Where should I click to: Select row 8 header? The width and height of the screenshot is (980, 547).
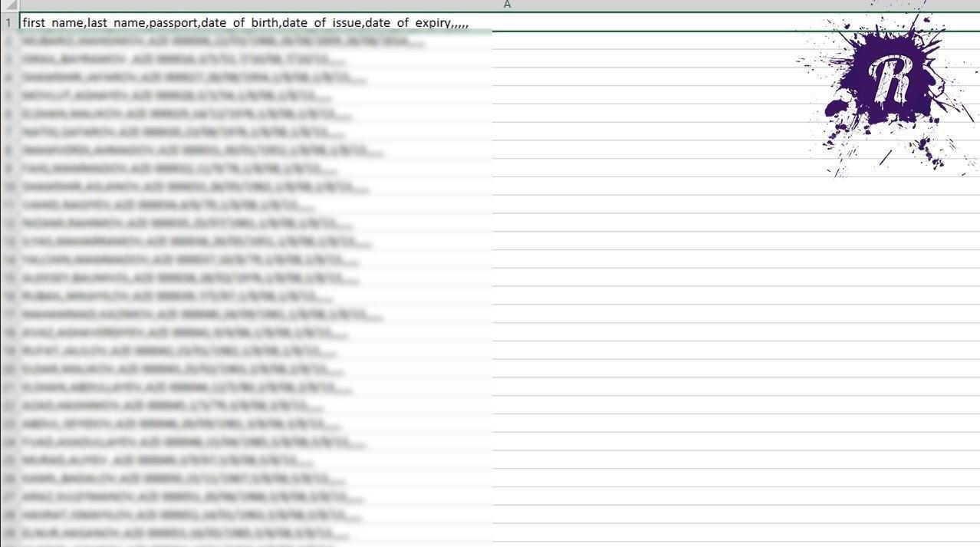pos(8,150)
